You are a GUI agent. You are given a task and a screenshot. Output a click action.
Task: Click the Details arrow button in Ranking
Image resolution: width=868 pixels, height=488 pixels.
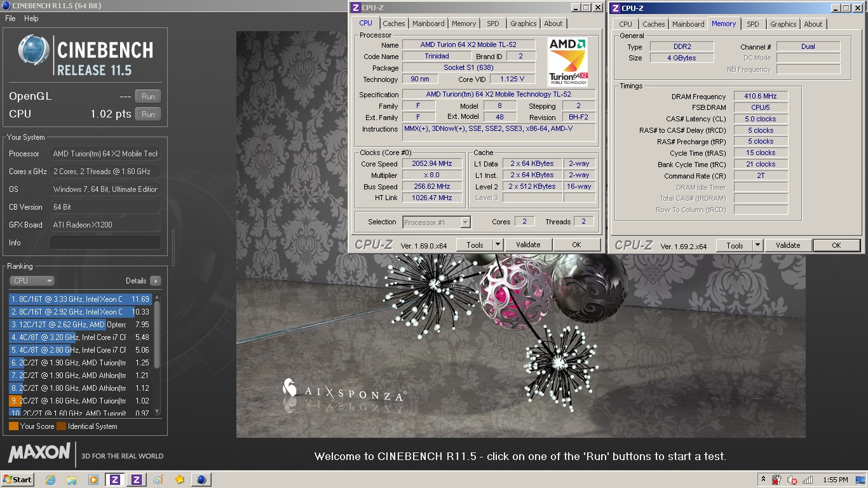(155, 281)
